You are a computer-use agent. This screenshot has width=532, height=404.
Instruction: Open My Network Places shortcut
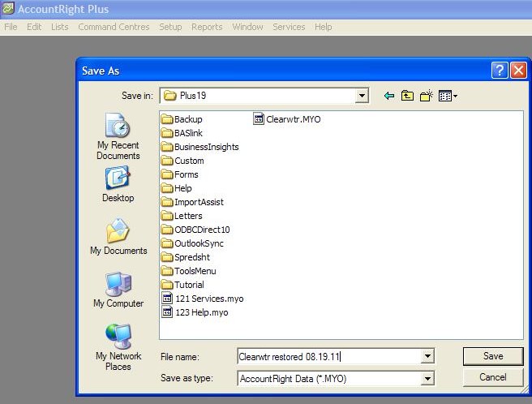pyautogui.click(x=118, y=347)
